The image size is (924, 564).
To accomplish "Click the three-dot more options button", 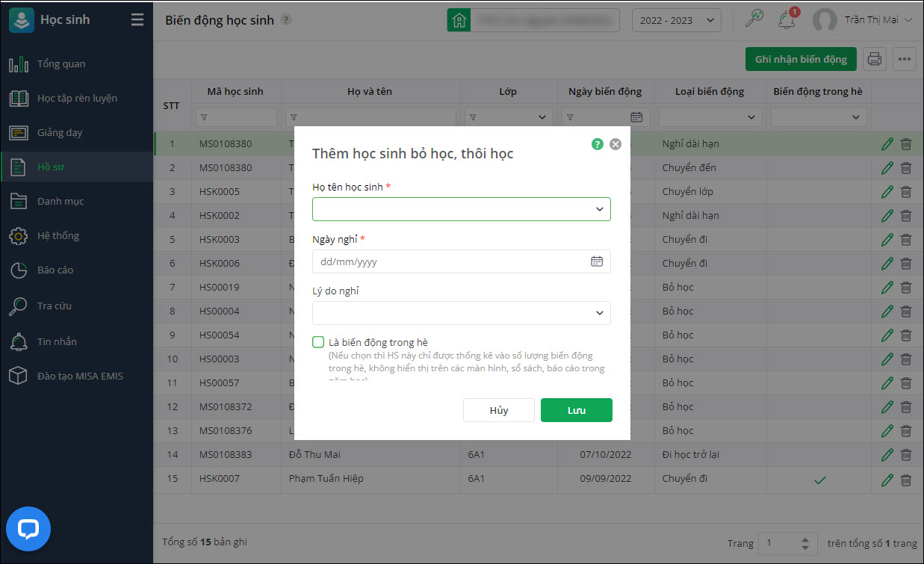I will point(905,59).
